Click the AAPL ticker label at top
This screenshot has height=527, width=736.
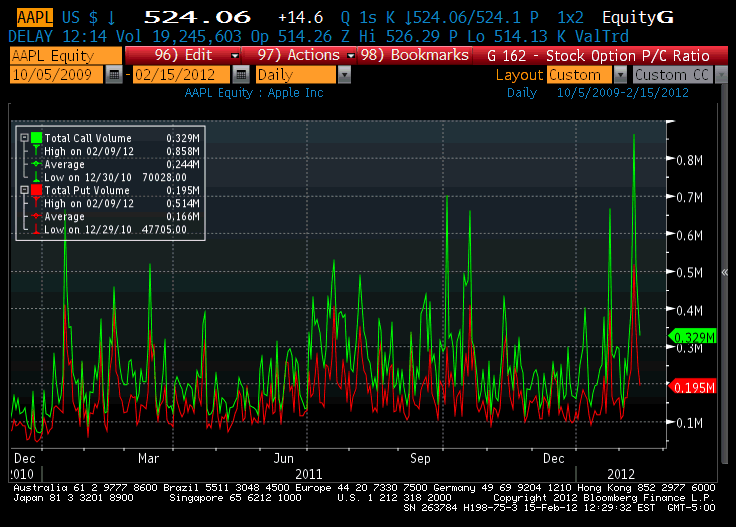pos(34,17)
